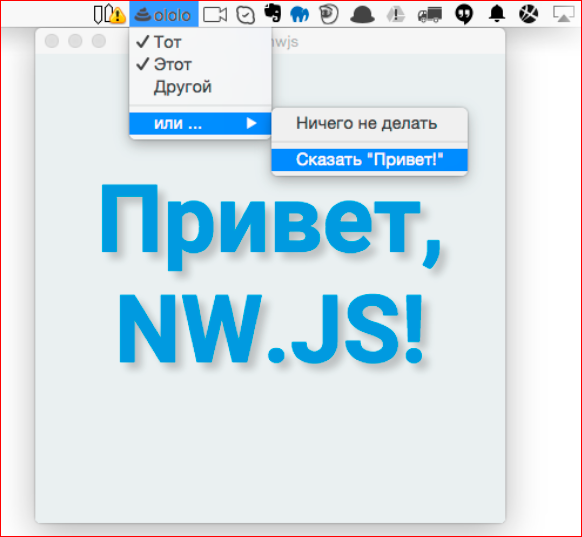Open the video camera menu bar icon
582x537 pixels.
(215, 15)
